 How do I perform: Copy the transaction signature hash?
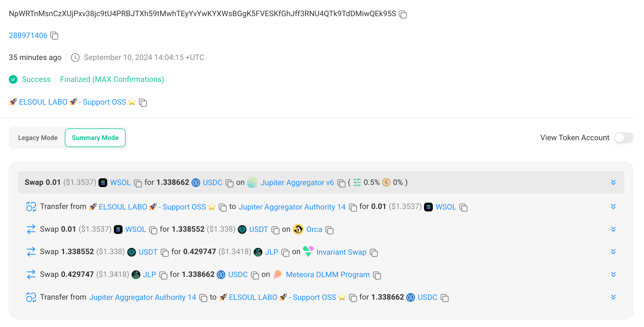(x=403, y=14)
